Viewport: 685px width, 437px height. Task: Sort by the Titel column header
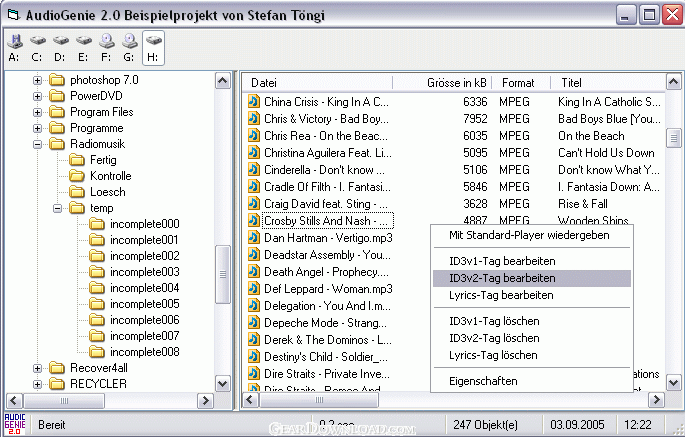tap(608, 83)
